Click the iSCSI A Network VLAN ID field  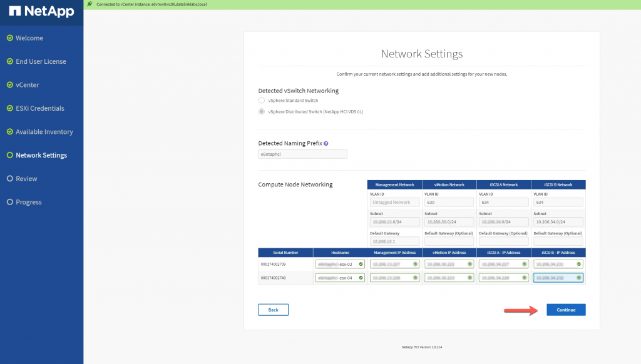pos(504,202)
